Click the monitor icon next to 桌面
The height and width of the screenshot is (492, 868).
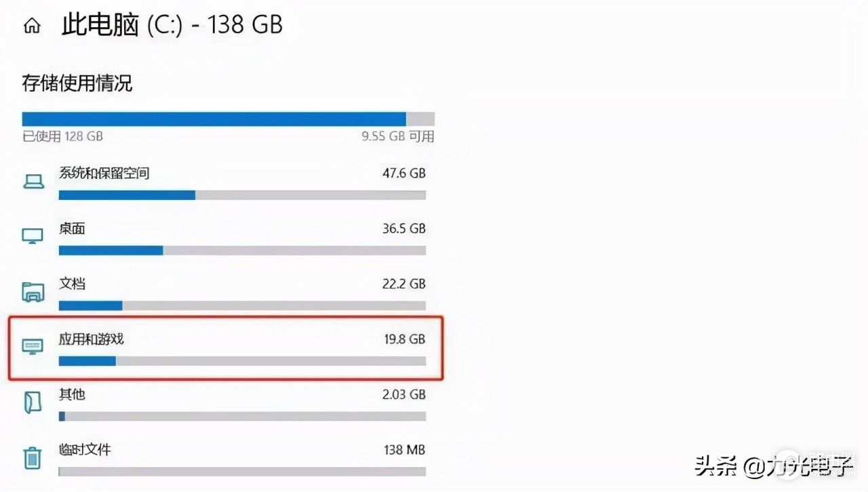tap(33, 236)
